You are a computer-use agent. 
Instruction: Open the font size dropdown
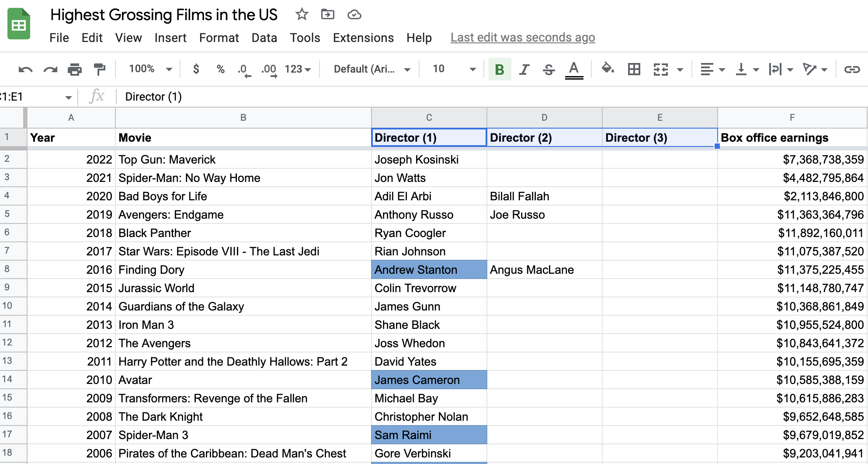click(x=454, y=69)
